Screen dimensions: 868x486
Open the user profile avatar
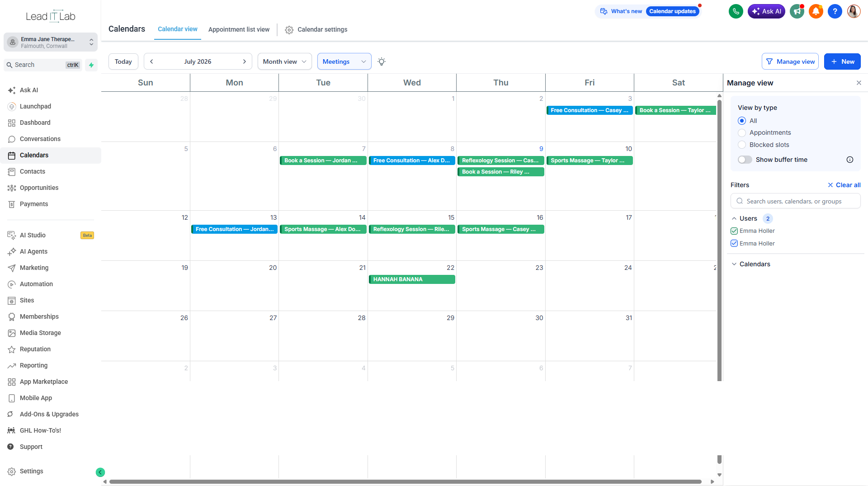point(854,11)
